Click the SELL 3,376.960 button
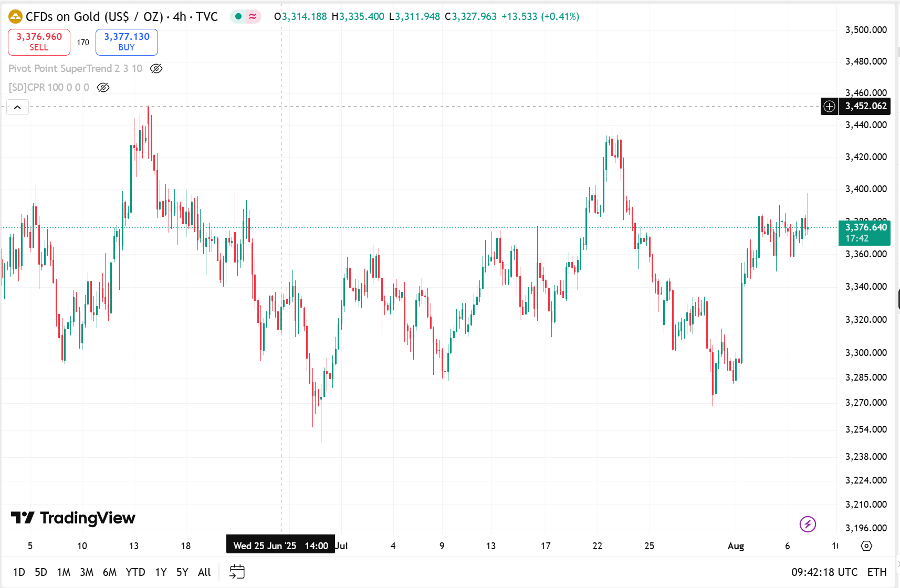Viewport: 900px width, 588px height. click(39, 42)
